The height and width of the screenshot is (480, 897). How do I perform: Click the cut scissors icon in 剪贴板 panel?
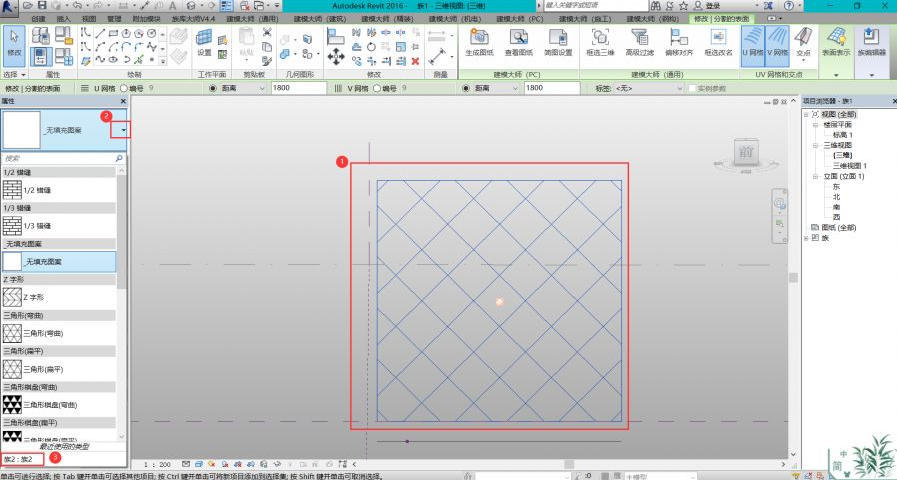267,33
